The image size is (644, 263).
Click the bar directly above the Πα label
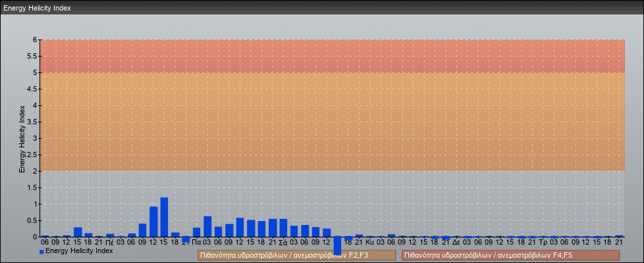tap(196, 232)
